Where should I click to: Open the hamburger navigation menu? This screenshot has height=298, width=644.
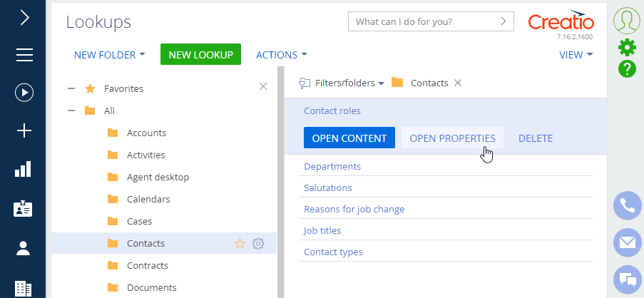(x=25, y=55)
